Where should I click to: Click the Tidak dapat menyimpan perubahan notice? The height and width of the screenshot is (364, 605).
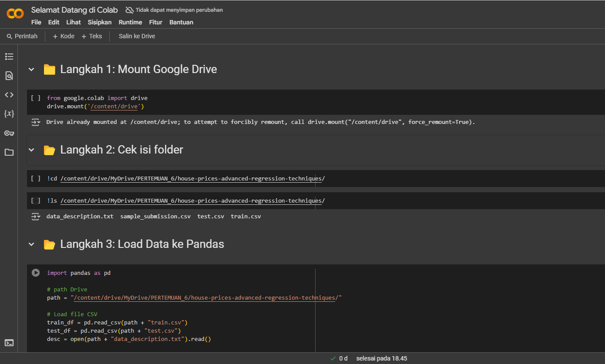[179, 10]
